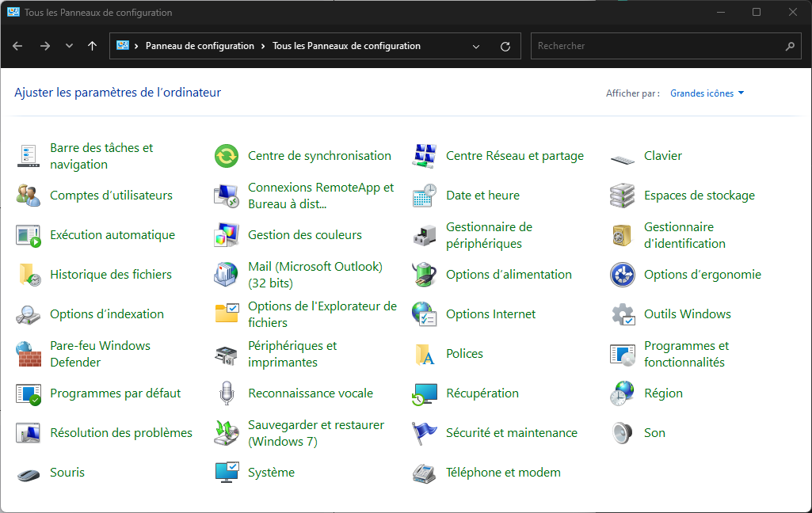812x513 pixels.
Task: Open the Polices text link
Action: pos(464,354)
